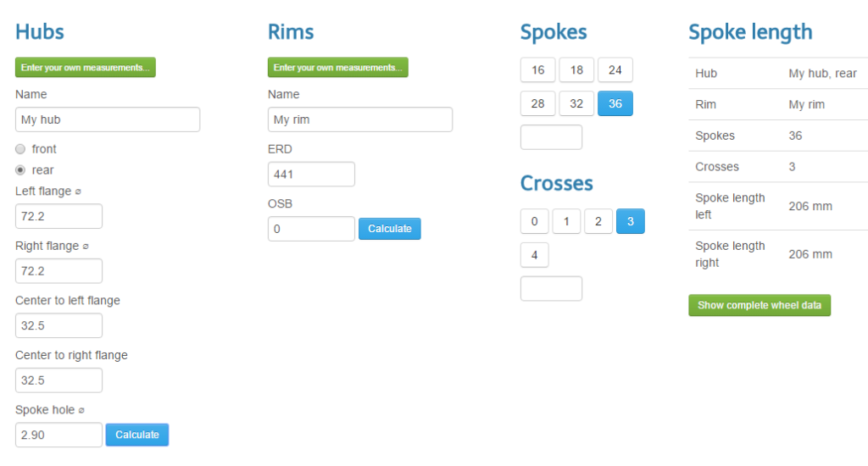Calculate the rim OSB value
The image size is (868, 466).
point(390,229)
